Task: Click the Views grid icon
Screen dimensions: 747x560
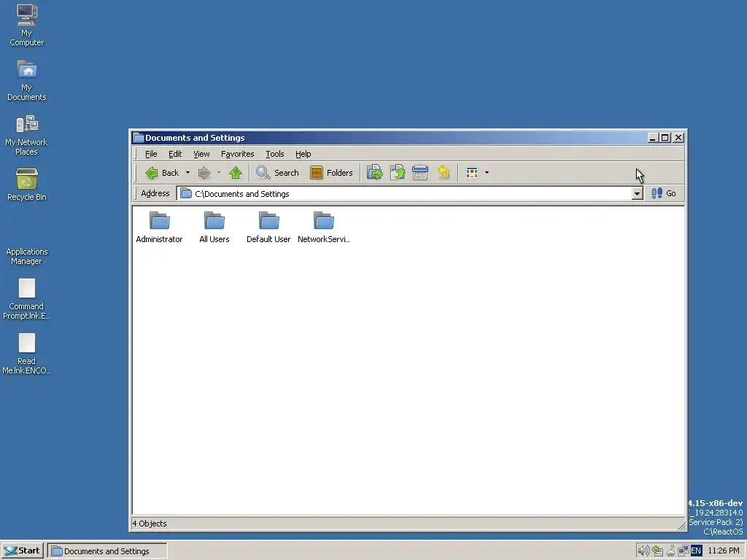Action: (472, 173)
